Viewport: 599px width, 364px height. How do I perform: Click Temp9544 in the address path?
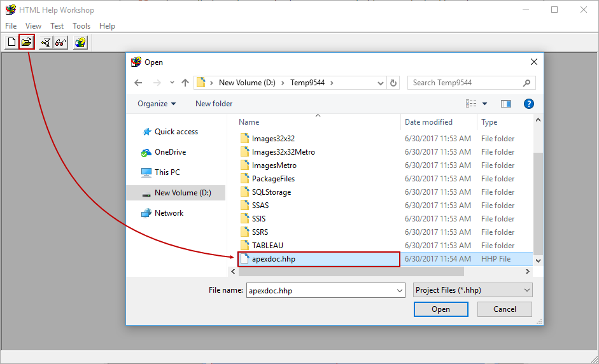coord(307,83)
